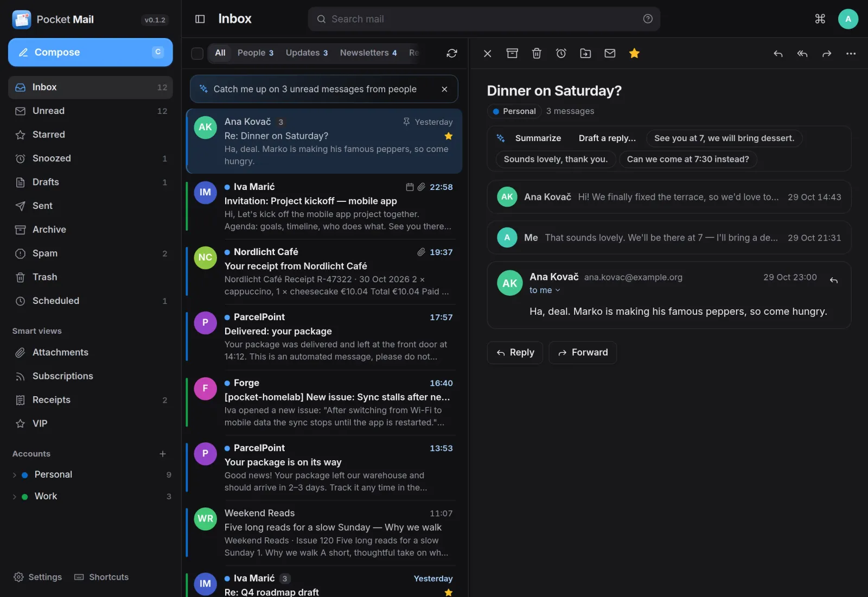
Task: Refresh the inbox message list
Action: point(452,53)
